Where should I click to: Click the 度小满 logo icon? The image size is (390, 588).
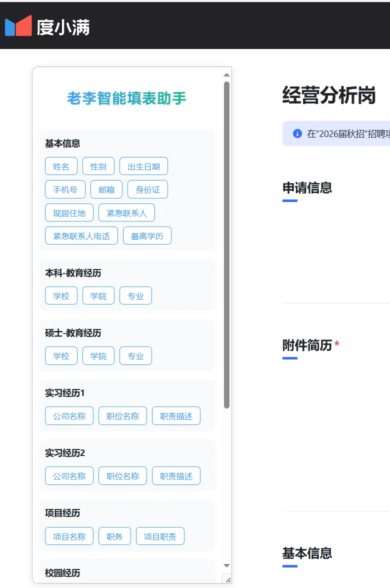point(18,26)
